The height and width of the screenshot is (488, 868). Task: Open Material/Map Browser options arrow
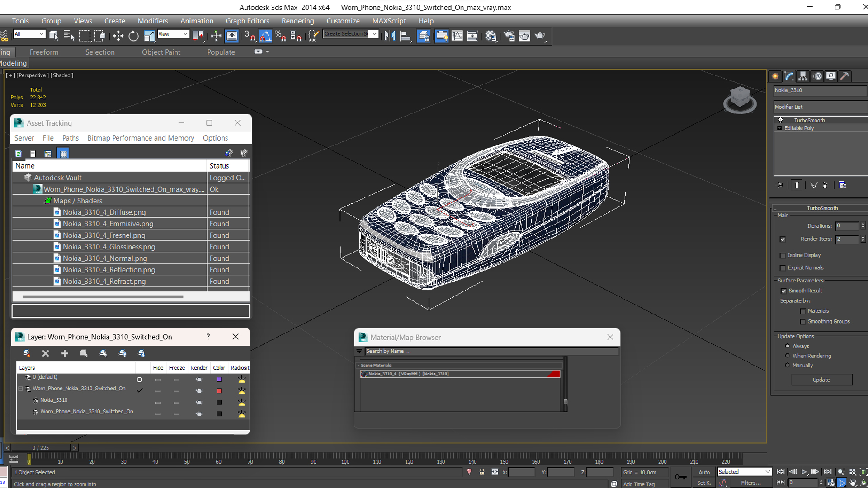point(359,351)
